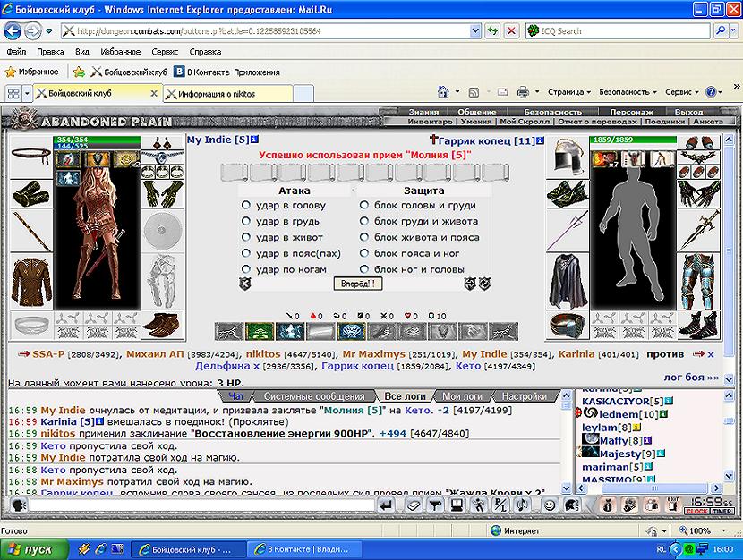Open the Сервис dropdown in the IE command bar

pyautogui.click(x=682, y=92)
